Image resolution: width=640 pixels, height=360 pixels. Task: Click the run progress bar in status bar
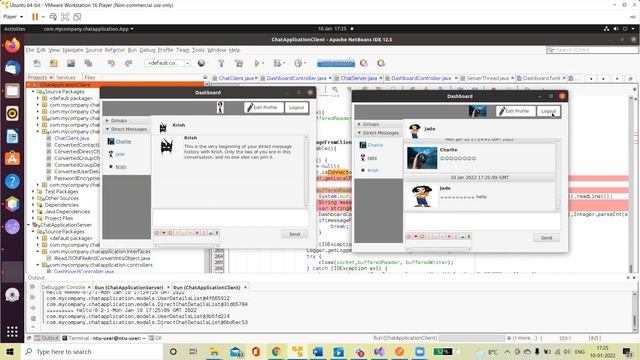point(472,338)
